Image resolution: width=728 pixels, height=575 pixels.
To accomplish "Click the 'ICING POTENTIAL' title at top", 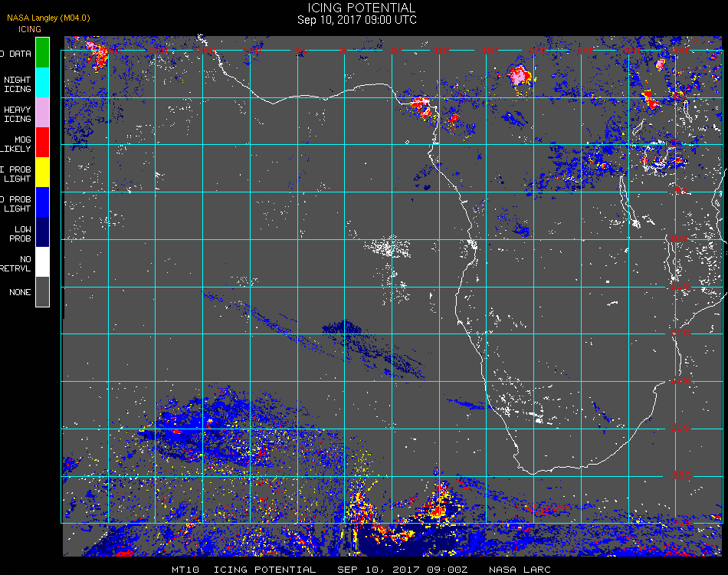I will click(361, 8).
